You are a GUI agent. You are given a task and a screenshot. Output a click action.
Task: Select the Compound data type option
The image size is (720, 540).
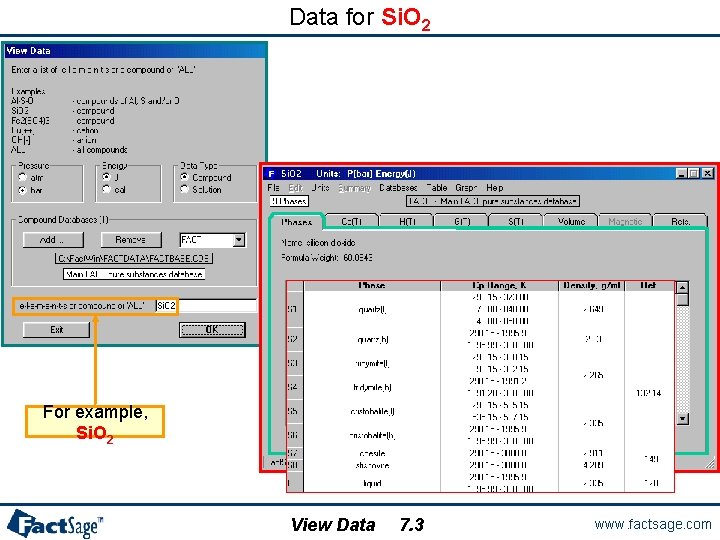point(184,177)
